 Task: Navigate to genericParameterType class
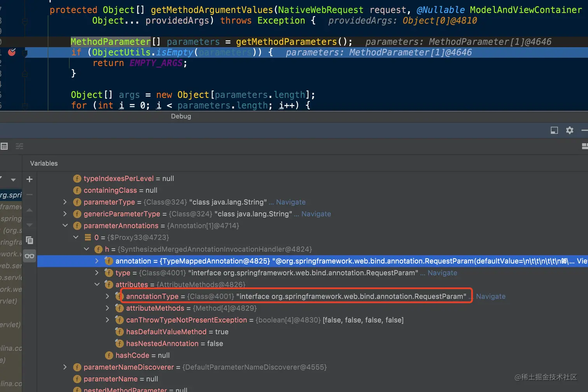click(316, 214)
